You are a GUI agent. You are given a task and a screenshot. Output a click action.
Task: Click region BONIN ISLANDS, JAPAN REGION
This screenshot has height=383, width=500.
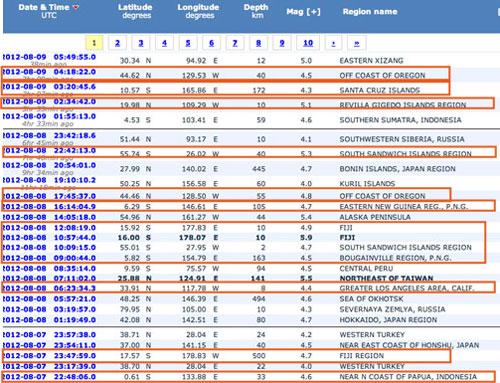tap(397, 169)
